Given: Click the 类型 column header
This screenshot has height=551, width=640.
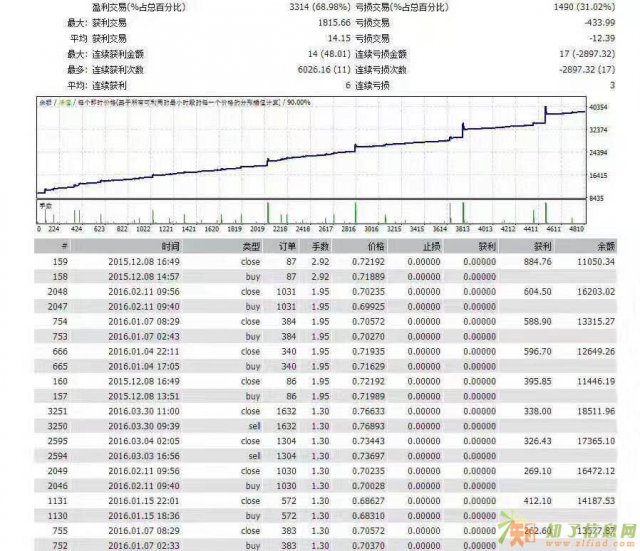Looking at the screenshot, I should [x=250, y=245].
